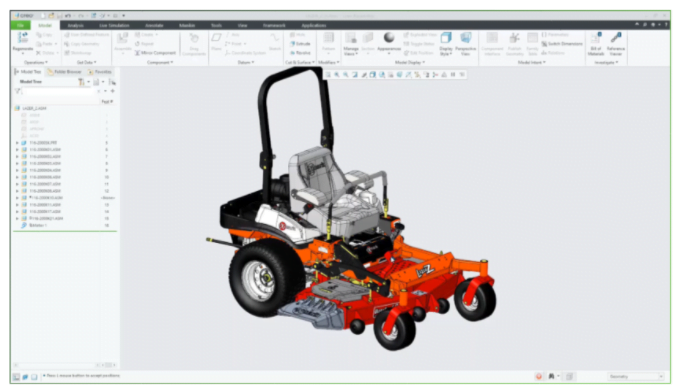Switch to the Analysis ribbon tab
The image size is (677, 392).
[x=75, y=25]
